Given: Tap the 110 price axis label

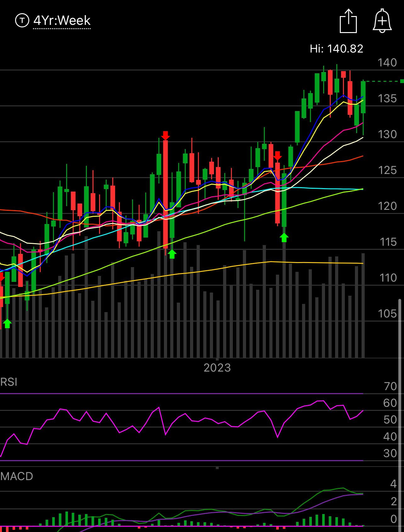Looking at the screenshot, I should tap(388, 278).
